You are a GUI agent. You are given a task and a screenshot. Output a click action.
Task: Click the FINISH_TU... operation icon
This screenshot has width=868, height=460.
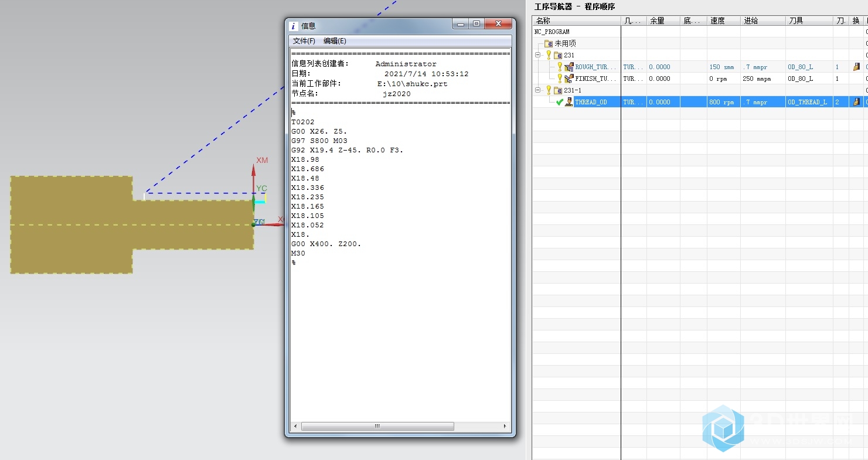point(569,79)
